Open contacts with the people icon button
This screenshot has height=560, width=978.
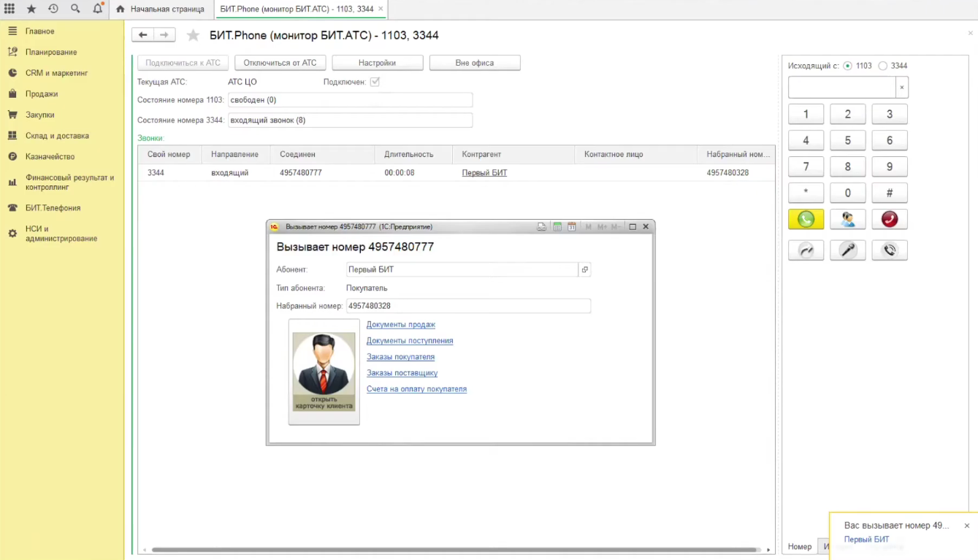click(x=848, y=219)
